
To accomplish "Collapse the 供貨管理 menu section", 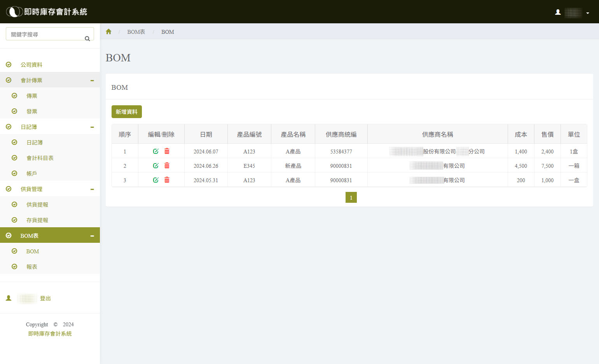I will [92, 189].
